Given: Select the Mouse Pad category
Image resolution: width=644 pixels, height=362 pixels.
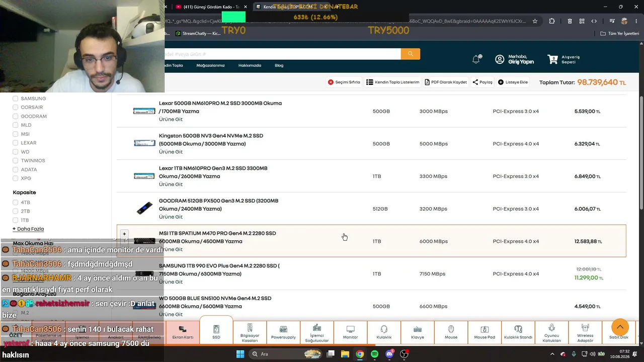Looking at the screenshot, I should pyautogui.click(x=485, y=332).
